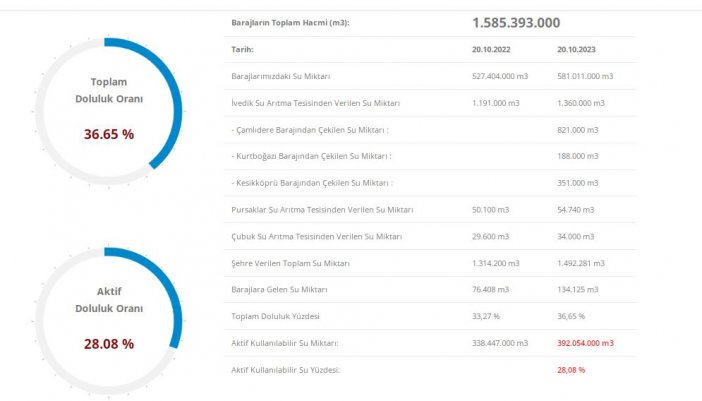Click the Toplam Doluluk Oranı circular gauge
702x401 pixels.
tap(108, 111)
